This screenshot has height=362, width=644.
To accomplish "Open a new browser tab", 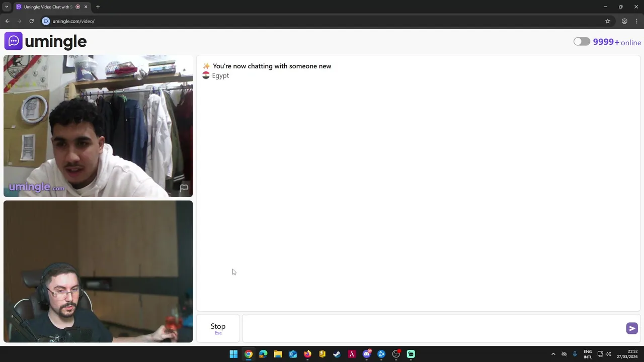I will [98, 7].
